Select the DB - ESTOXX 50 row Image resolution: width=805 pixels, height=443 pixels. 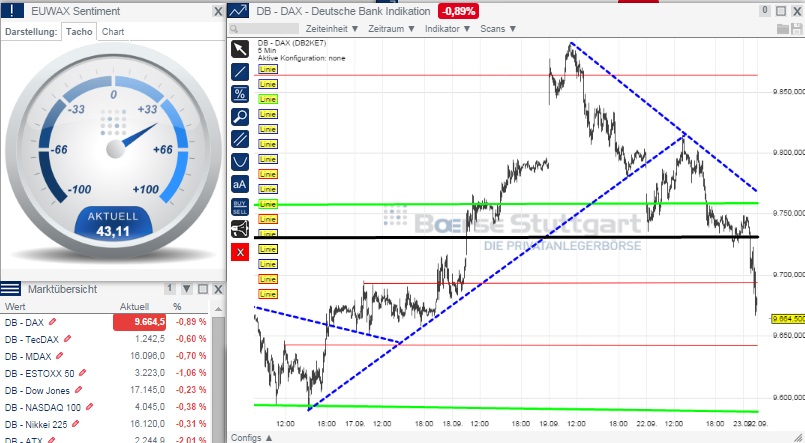pyautogui.click(x=105, y=373)
